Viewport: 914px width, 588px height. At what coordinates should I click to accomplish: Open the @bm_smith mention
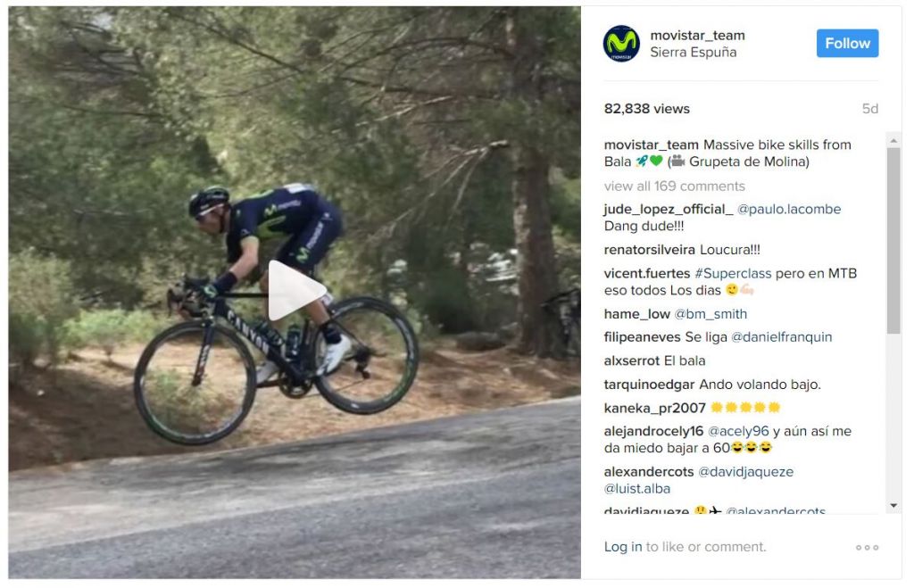point(710,314)
